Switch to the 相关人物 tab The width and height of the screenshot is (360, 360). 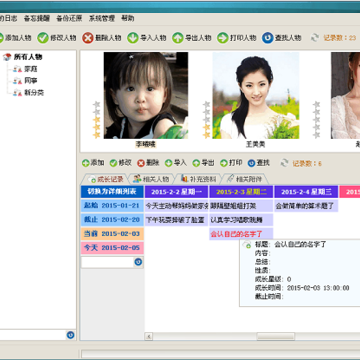(x=151, y=179)
